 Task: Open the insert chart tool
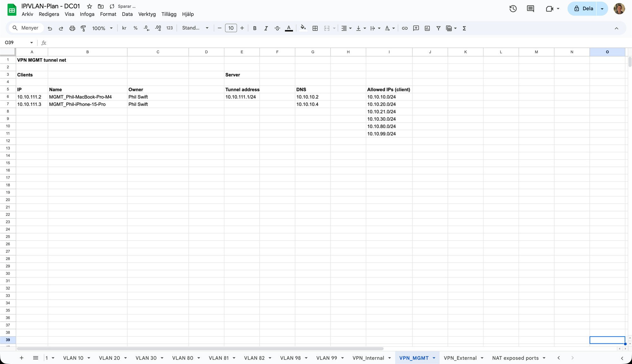(427, 28)
